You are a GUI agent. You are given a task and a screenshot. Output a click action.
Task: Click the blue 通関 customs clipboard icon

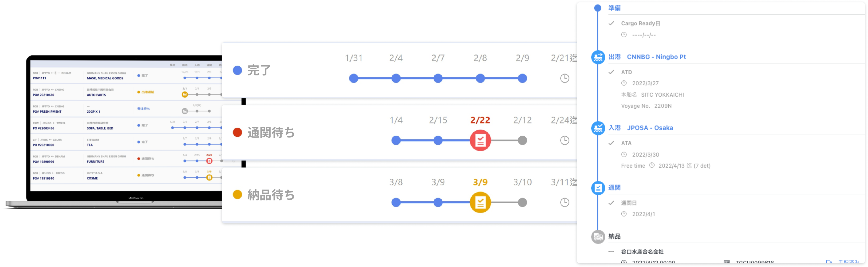pos(598,188)
